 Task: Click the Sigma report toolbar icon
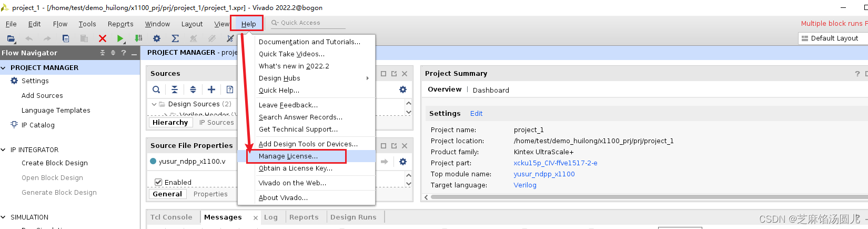pyautogui.click(x=175, y=38)
